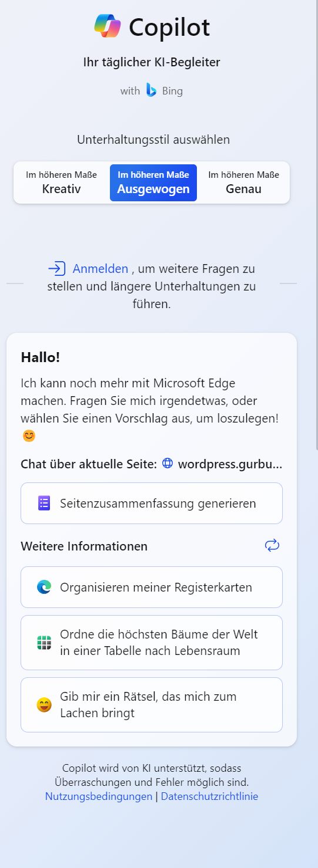Viewport: 318px width, 868px height.
Task: Open the Anmelden sign-in link
Action: (101, 269)
